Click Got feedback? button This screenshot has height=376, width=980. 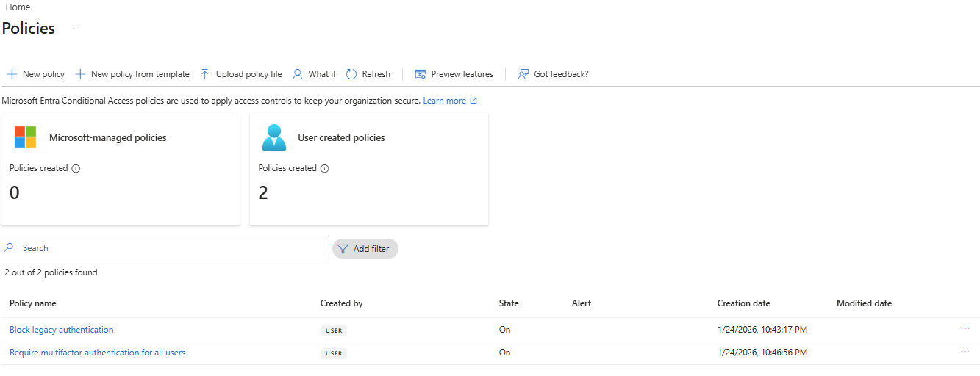553,74
